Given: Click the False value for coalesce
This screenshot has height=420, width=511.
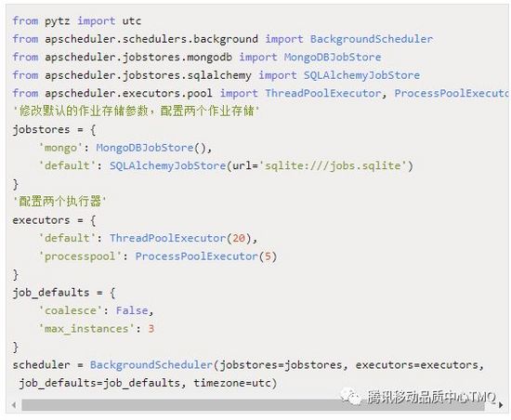Looking at the screenshot, I should click(x=132, y=310).
